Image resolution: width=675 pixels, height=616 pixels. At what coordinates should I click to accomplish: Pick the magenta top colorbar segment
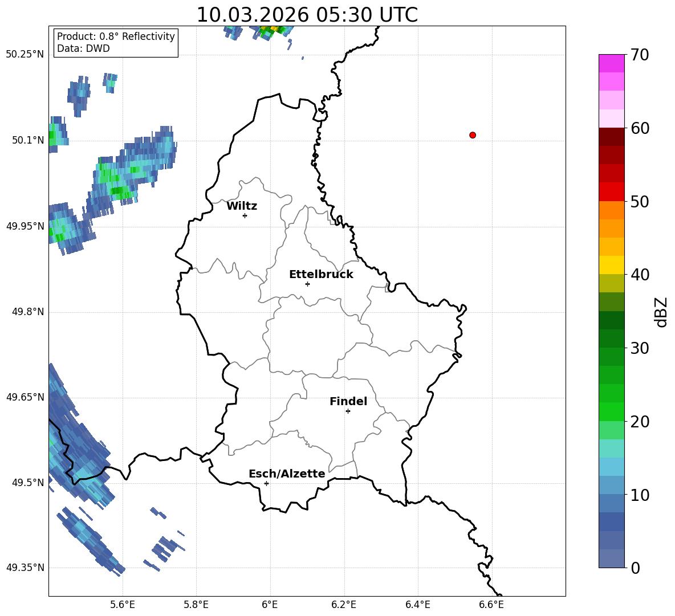[611, 64]
